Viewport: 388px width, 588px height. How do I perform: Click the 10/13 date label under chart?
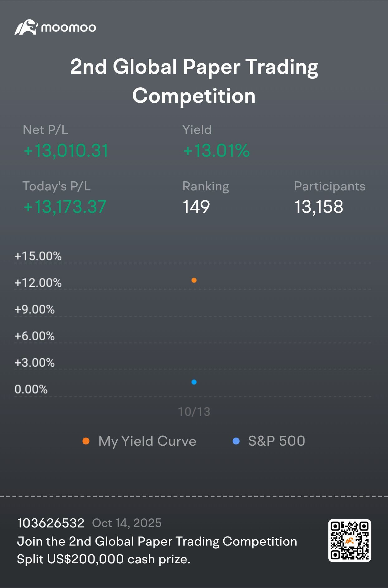pos(194,412)
